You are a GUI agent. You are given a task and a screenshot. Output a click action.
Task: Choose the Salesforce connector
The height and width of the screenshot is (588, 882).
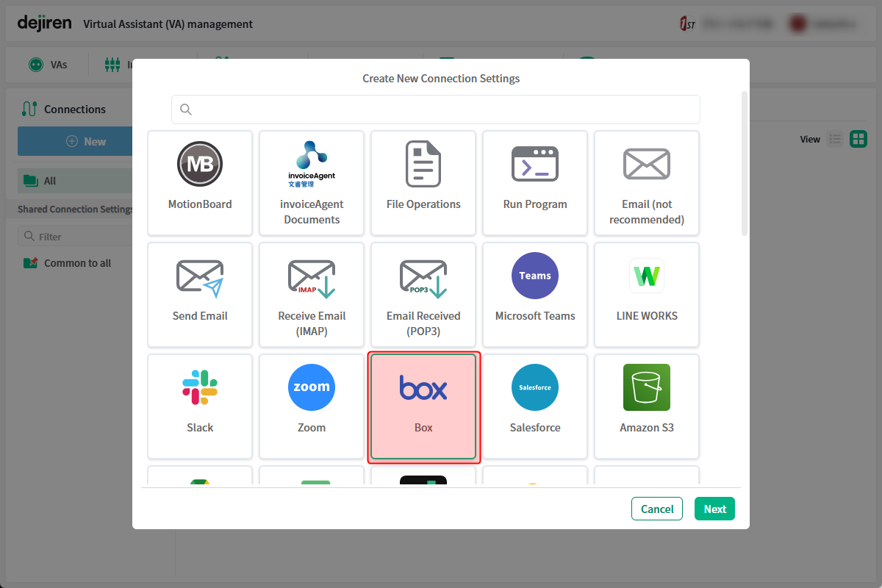(535, 406)
